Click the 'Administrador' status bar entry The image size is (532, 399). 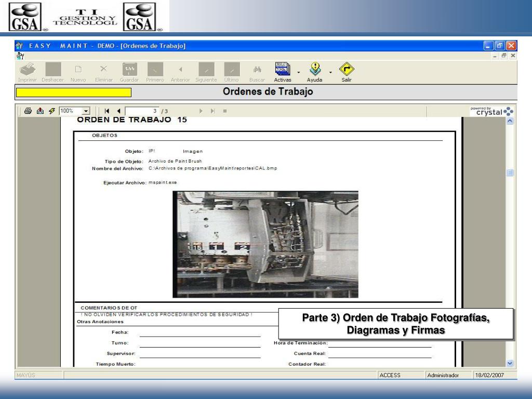[443, 375]
